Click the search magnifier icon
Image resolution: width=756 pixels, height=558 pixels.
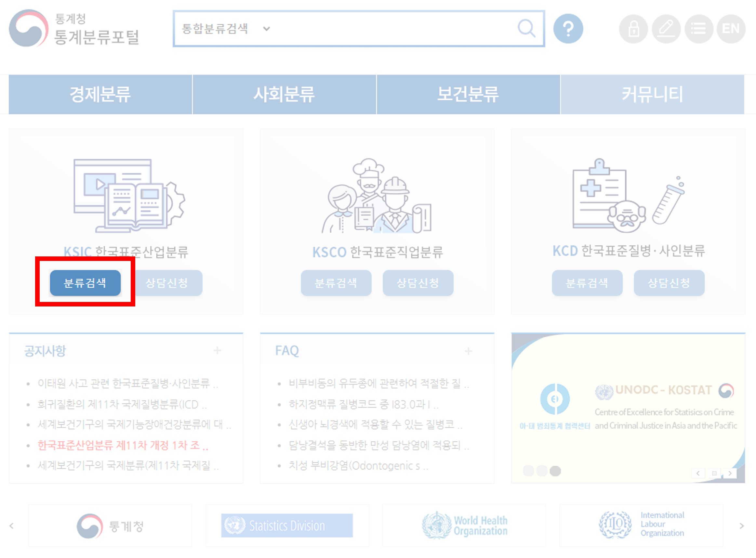[526, 28]
